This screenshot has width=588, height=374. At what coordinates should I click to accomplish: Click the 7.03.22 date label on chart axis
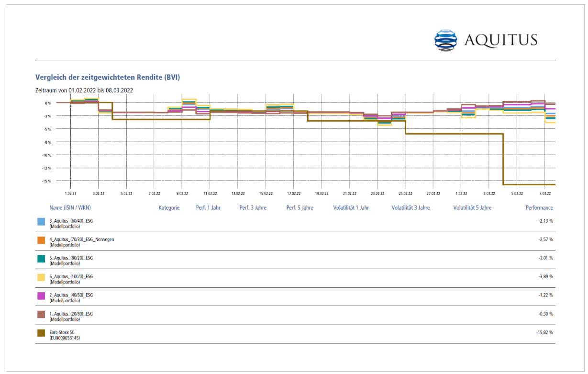click(x=545, y=193)
